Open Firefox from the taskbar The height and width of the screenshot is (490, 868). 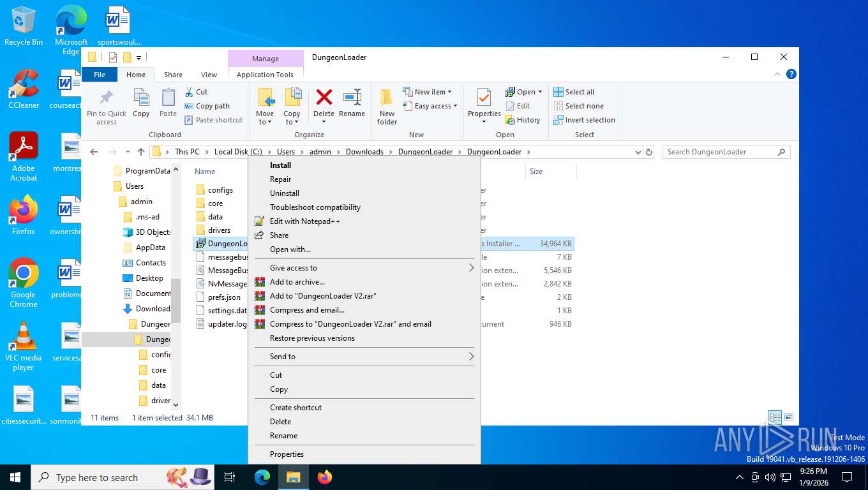(325, 477)
